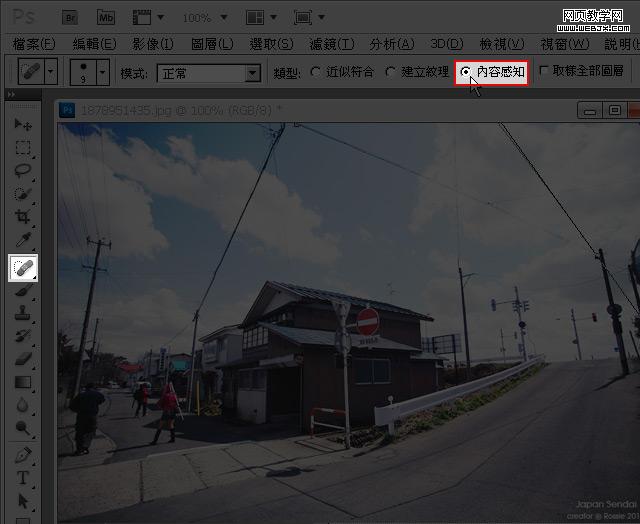The width and height of the screenshot is (640, 524).
Task: Open the brush size picker dropdown
Action: pyautogui.click(x=102, y=73)
